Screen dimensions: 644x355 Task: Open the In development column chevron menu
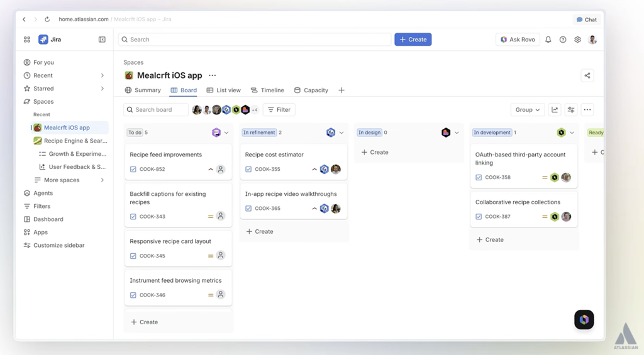point(572,133)
